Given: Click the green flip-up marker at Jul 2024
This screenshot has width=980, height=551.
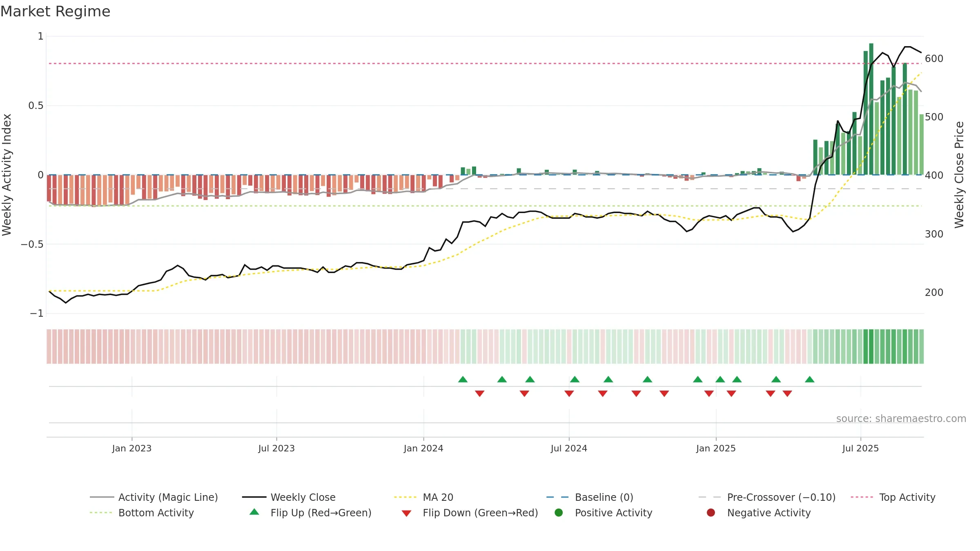Looking at the screenshot, I should click(x=575, y=380).
